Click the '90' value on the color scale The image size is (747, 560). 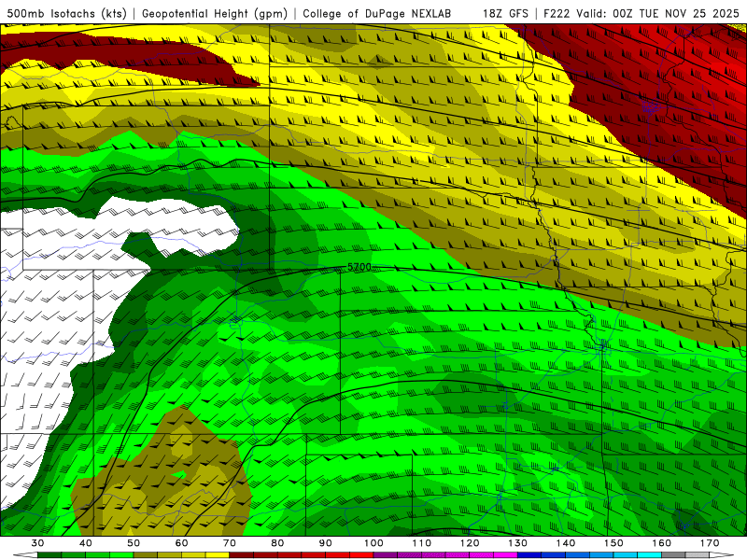(326, 543)
